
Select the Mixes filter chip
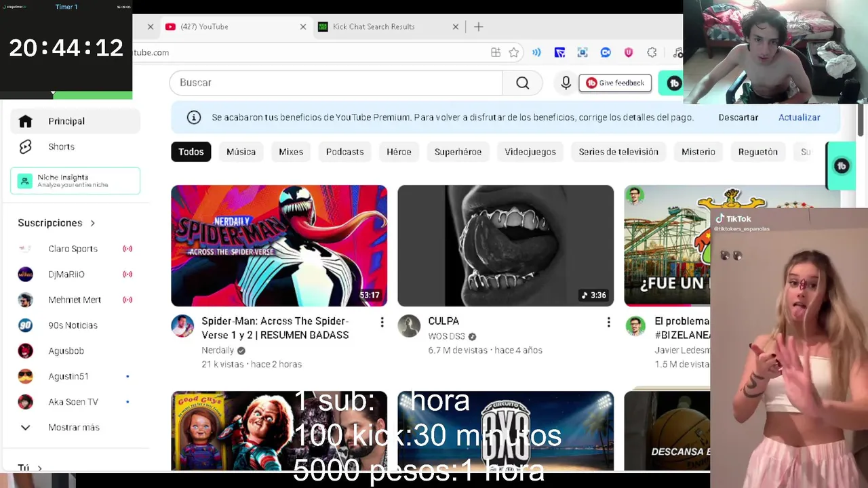click(291, 152)
